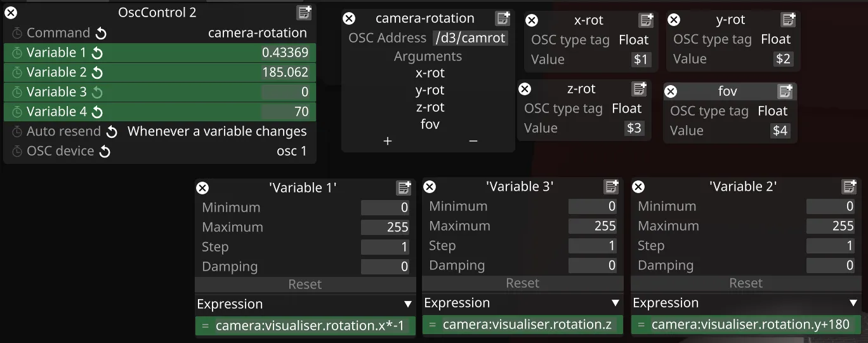Screen dimensions: 868x343
Task: Open notes icon in camera-rotation panel
Action: pyautogui.click(x=503, y=18)
